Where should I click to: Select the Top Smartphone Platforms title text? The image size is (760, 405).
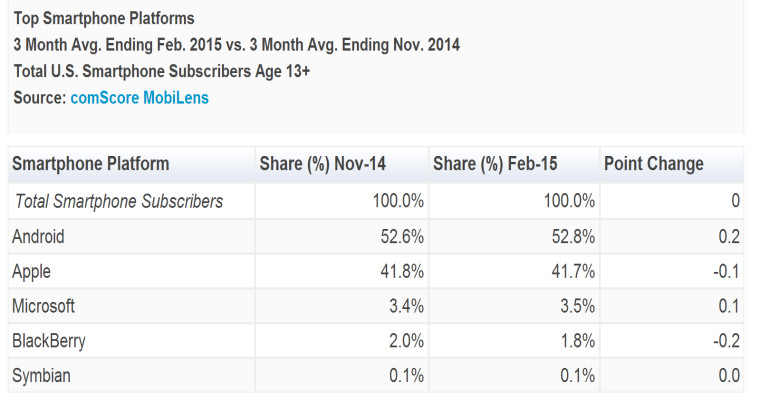[104, 18]
